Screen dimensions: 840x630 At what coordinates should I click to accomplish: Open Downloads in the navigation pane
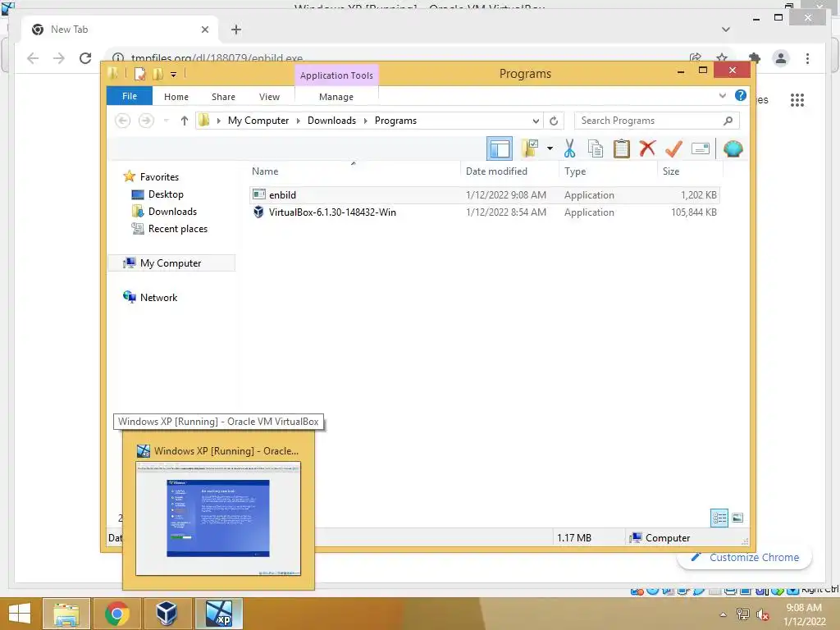[x=172, y=211]
